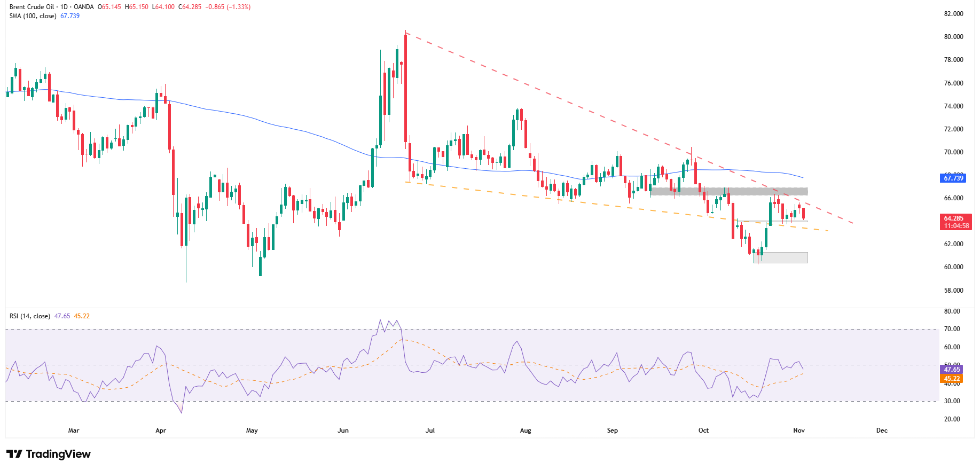Select the SMA (100, close) indicator legend
The image size is (980, 470).
pos(33,16)
